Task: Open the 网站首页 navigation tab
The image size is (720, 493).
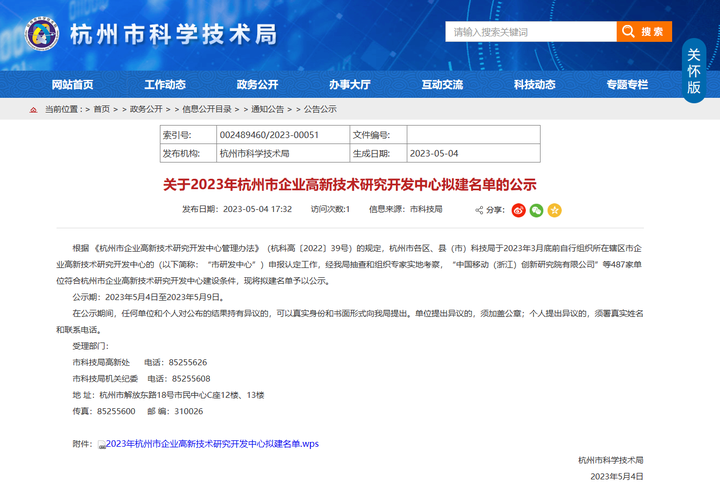Action: (x=72, y=85)
